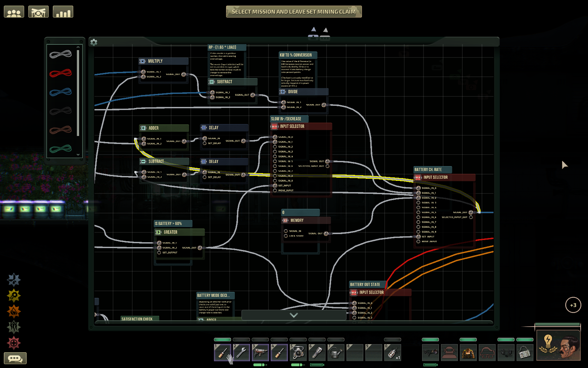The image size is (588, 368).
Task: Click the helmet headgear equipment slot
Action: click(x=449, y=352)
